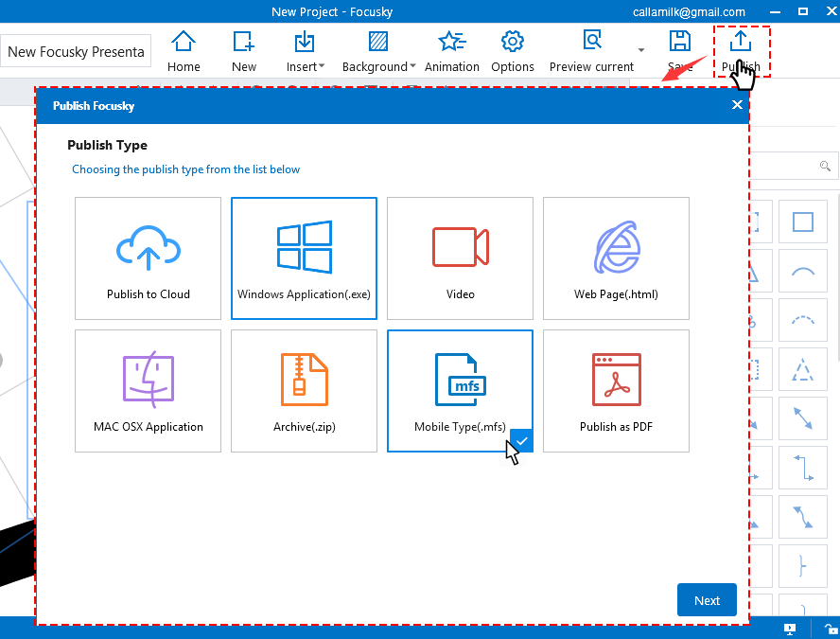Viewport: 840px width, 639px height.
Task: Click the Preview current button
Action: point(591,51)
